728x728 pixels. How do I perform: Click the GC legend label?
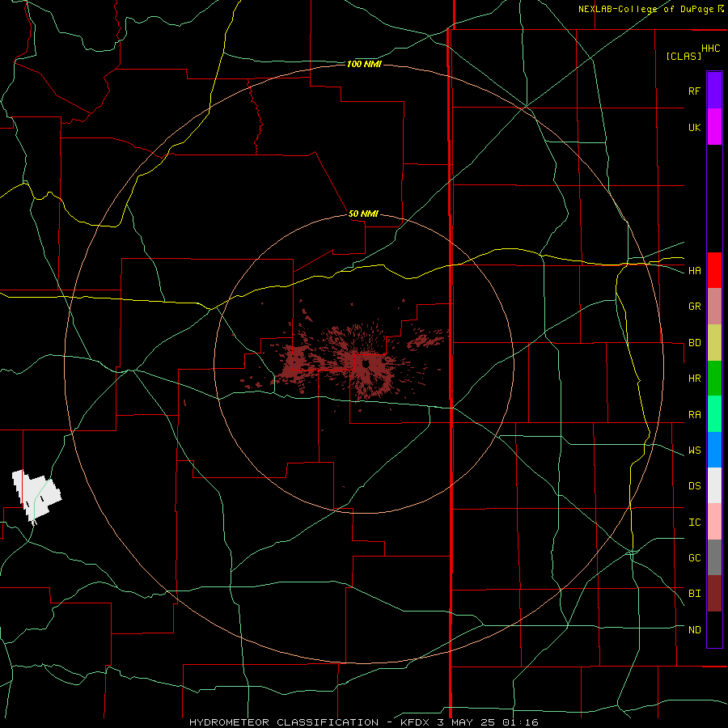click(x=694, y=558)
